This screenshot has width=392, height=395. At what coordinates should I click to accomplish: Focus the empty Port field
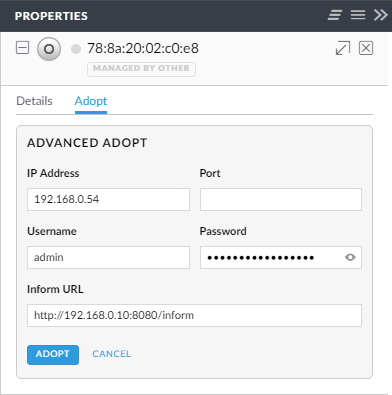click(x=281, y=199)
